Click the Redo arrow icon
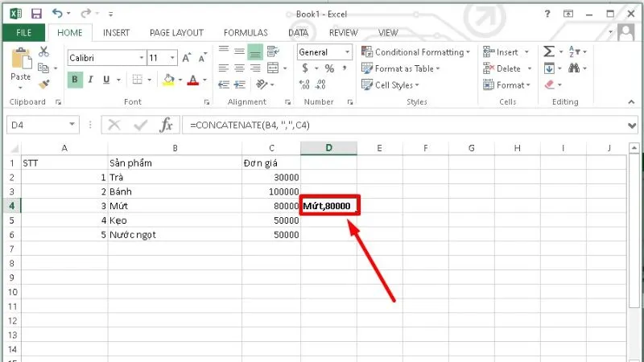The height and width of the screenshot is (362, 644). point(85,13)
